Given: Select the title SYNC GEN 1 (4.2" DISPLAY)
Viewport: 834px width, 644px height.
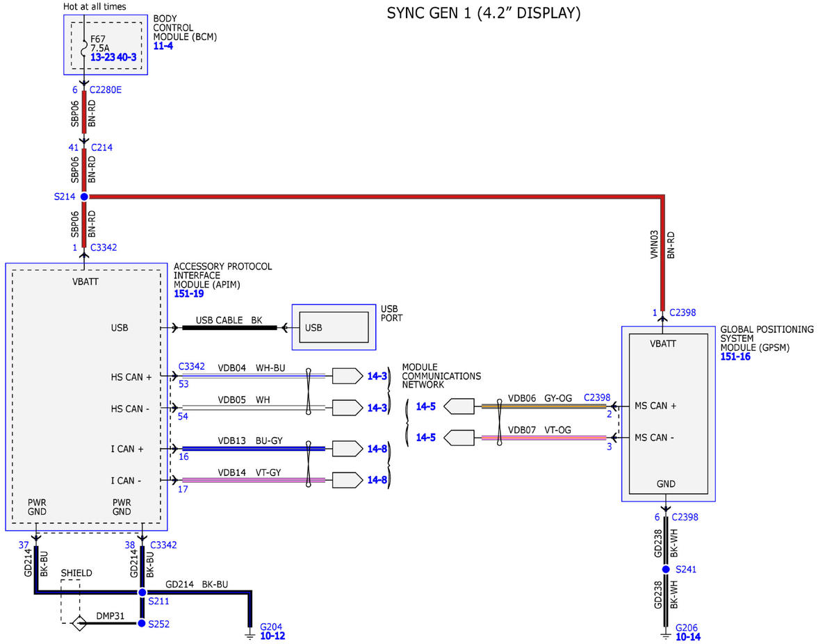Looking at the screenshot, I should tap(484, 13).
